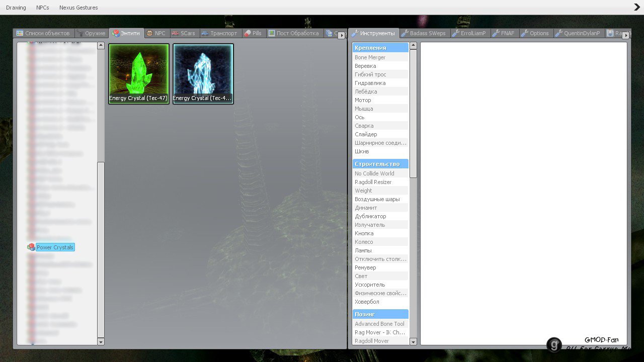Select the Слайдер tool
This screenshot has width=644, height=362.
(x=381, y=134)
